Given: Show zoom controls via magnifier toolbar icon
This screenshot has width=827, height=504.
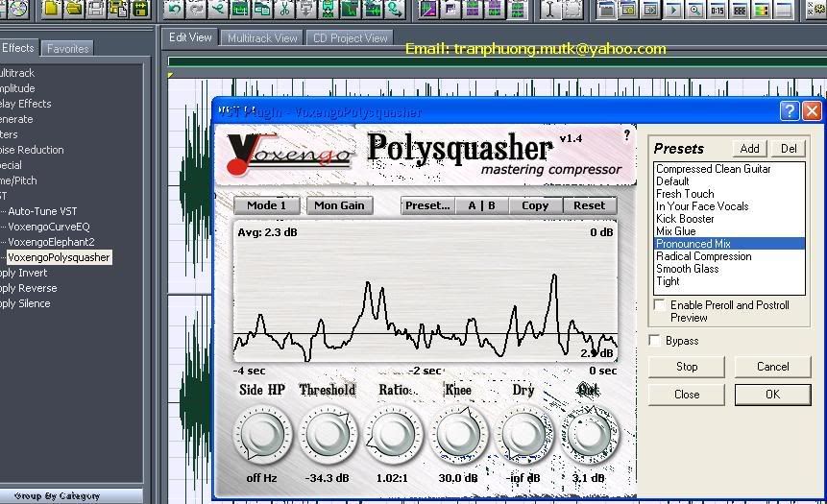Looking at the screenshot, I should [695, 9].
